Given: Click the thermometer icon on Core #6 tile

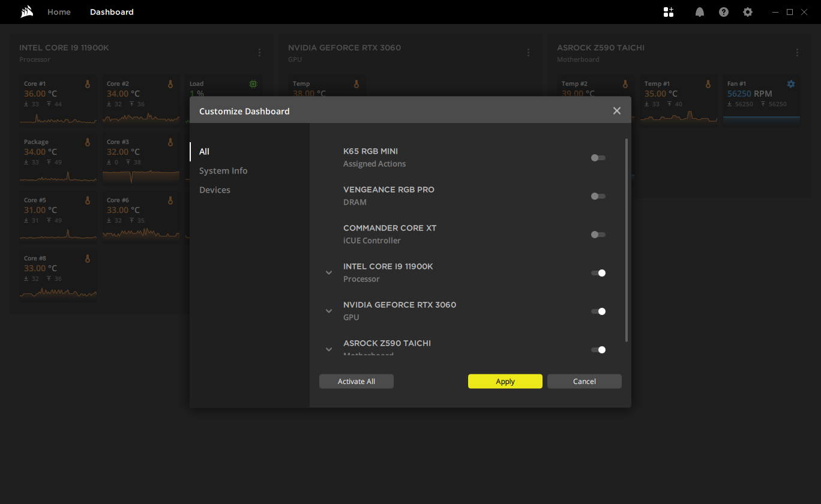Looking at the screenshot, I should [x=170, y=200].
